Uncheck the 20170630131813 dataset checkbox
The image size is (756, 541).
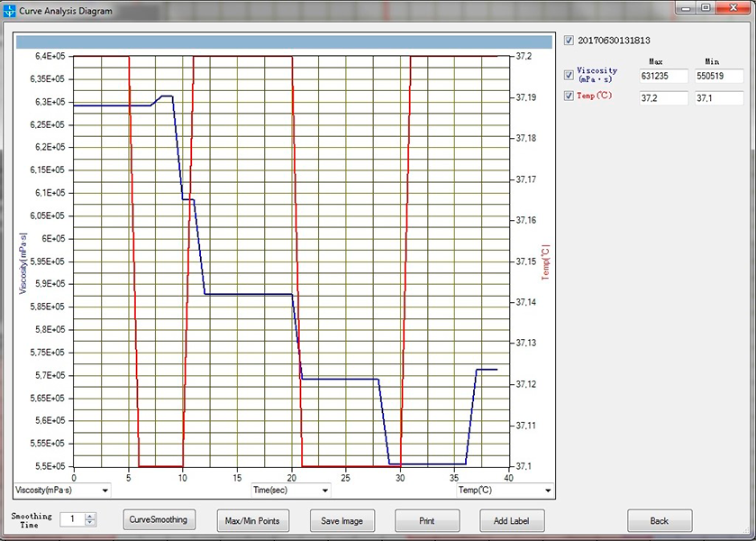coord(568,41)
